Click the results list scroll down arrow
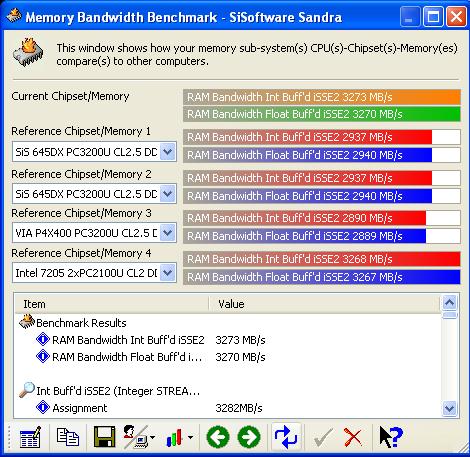This screenshot has width=470, height=457. [x=450, y=408]
